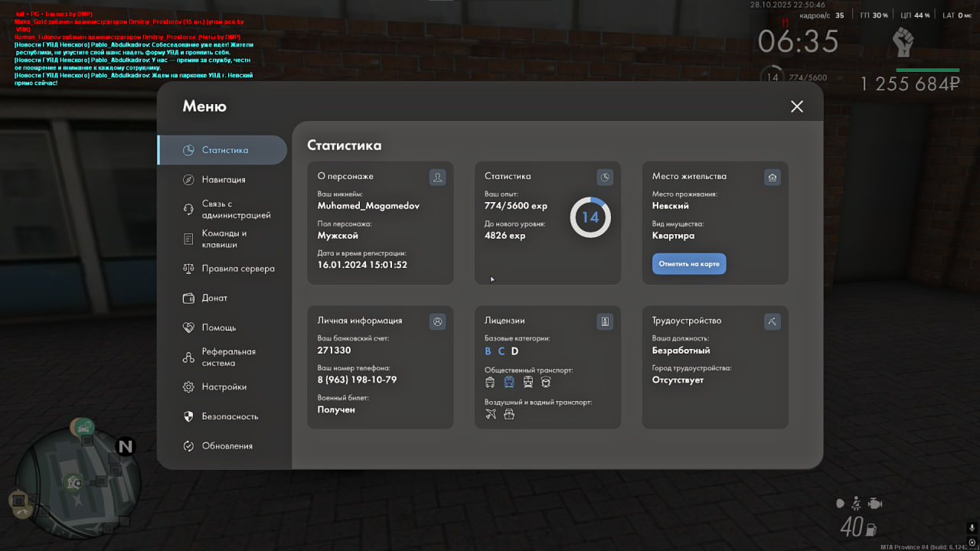Click the ГП 30% GPU readout

874,15
